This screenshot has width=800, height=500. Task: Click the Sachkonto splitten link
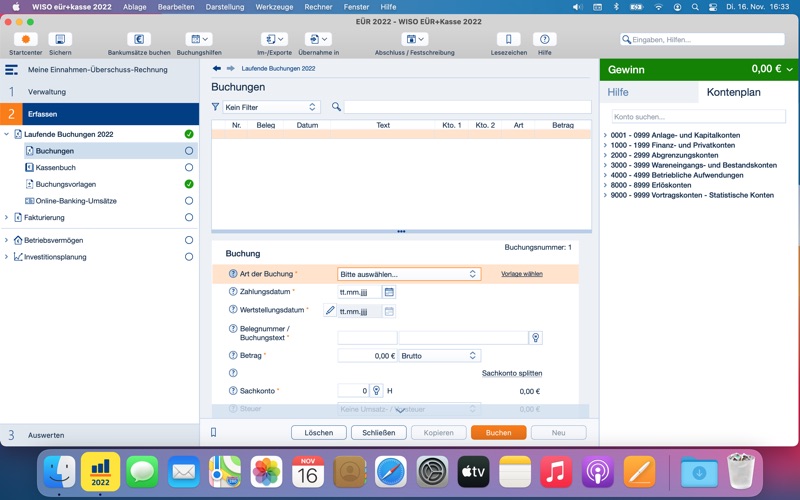512,373
